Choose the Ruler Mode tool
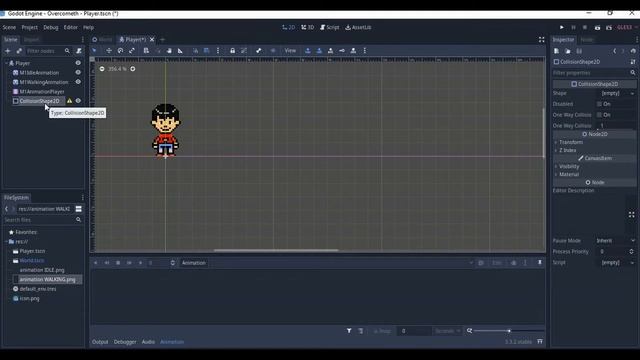Screen dimensions: 640x360 [180, 51]
